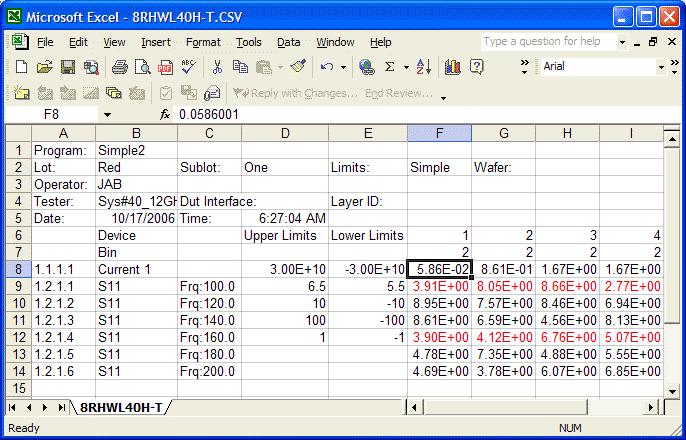Click the vertical scrollbar up arrow
The height and width of the screenshot is (440, 686).
672,139
